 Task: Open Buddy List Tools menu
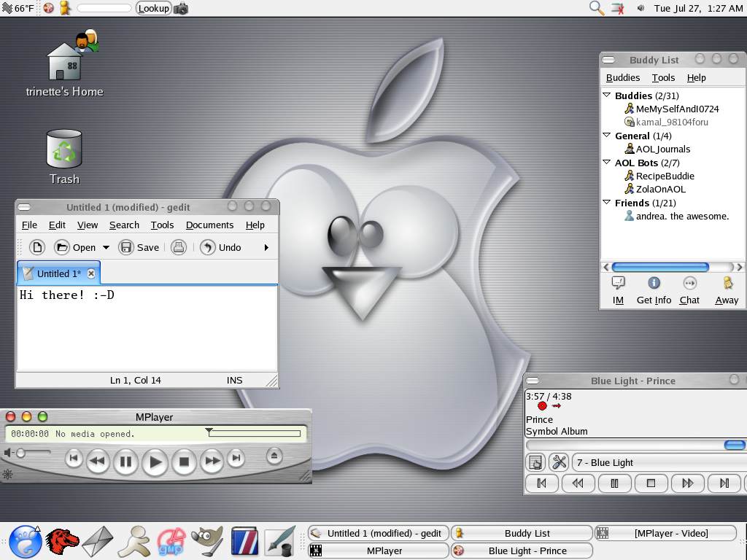[x=663, y=77]
